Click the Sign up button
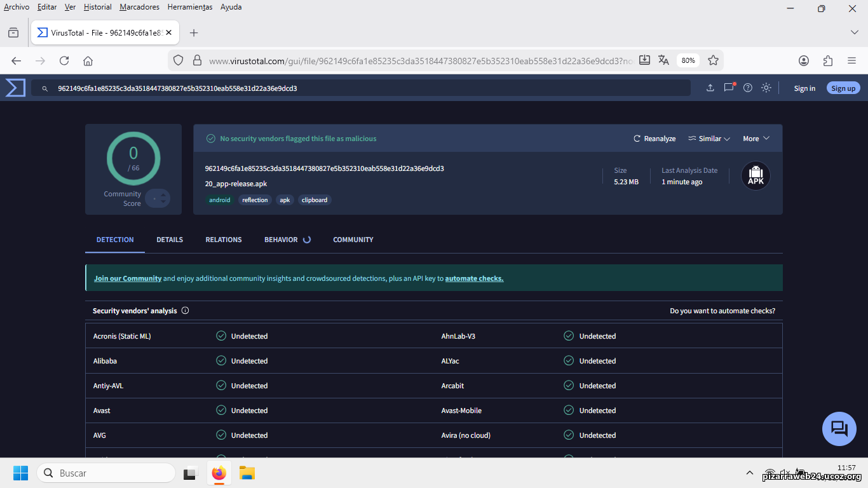Viewport: 868px width, 488px height. 843,88
